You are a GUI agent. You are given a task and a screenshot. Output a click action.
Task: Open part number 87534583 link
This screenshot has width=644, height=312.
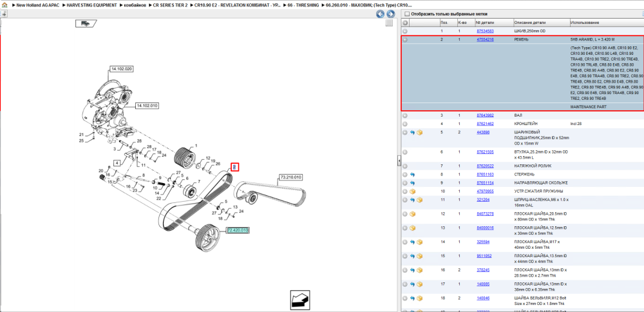(485, 31)
